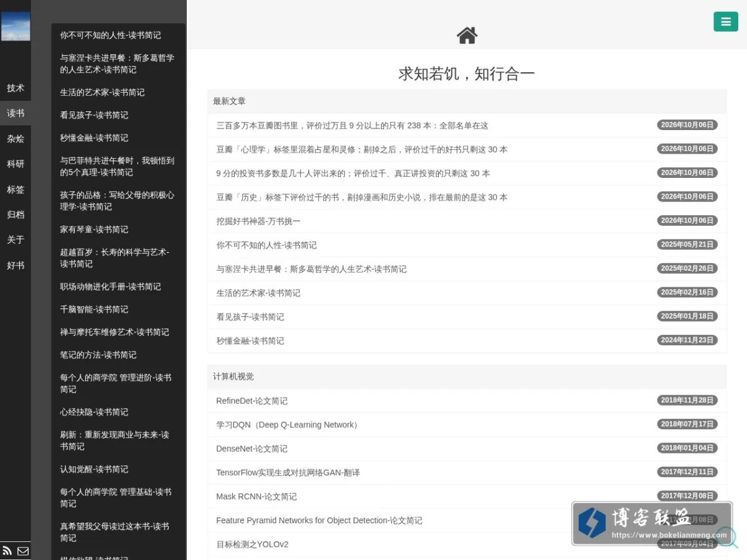This screenshot has height=560, width=747.
Task: Open the 关于 page
Action: tap(16, 240)
